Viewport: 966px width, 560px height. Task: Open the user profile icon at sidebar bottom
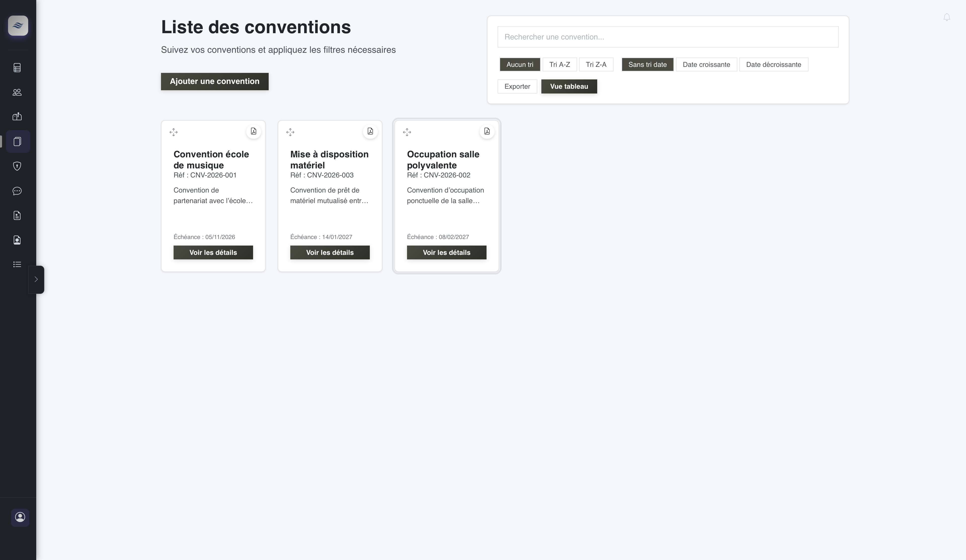click(x=20, y=518)
